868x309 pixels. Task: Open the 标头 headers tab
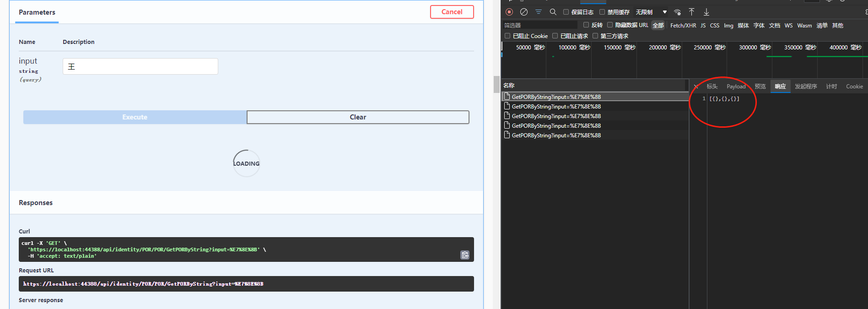pos(712,87)
